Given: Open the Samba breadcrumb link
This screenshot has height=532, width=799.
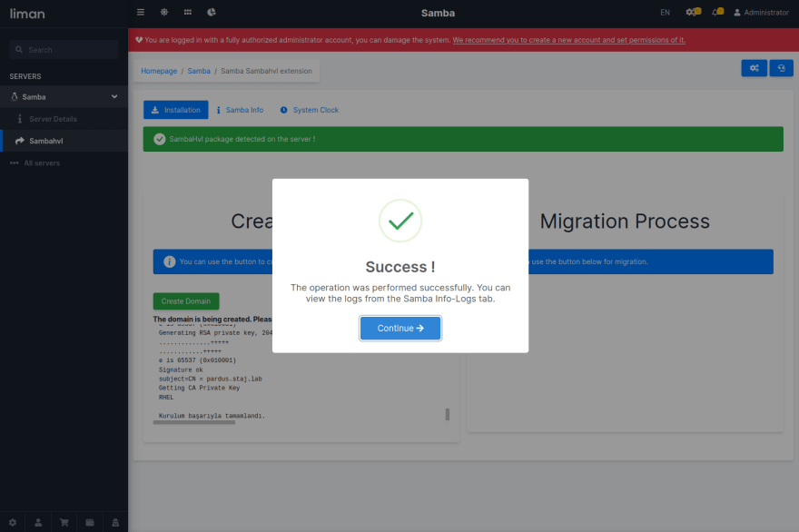Looking at the screenshot, I should point(199,72).
